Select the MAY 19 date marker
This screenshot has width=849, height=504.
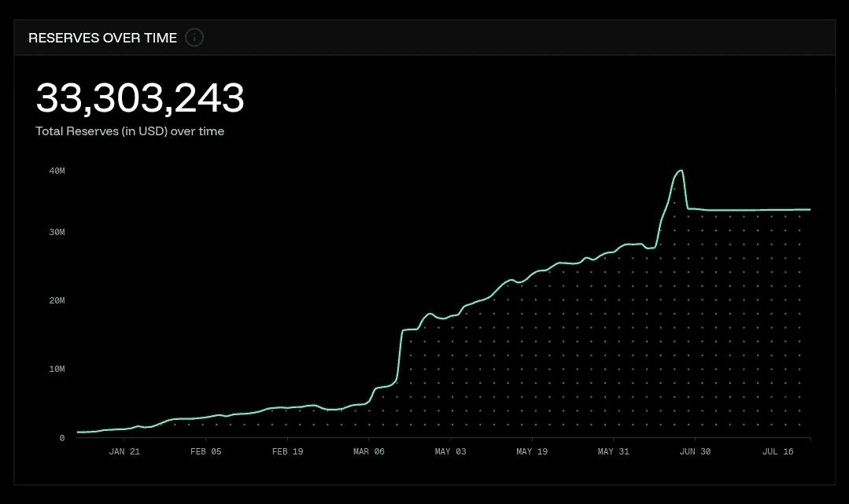(x=532, y=451)
